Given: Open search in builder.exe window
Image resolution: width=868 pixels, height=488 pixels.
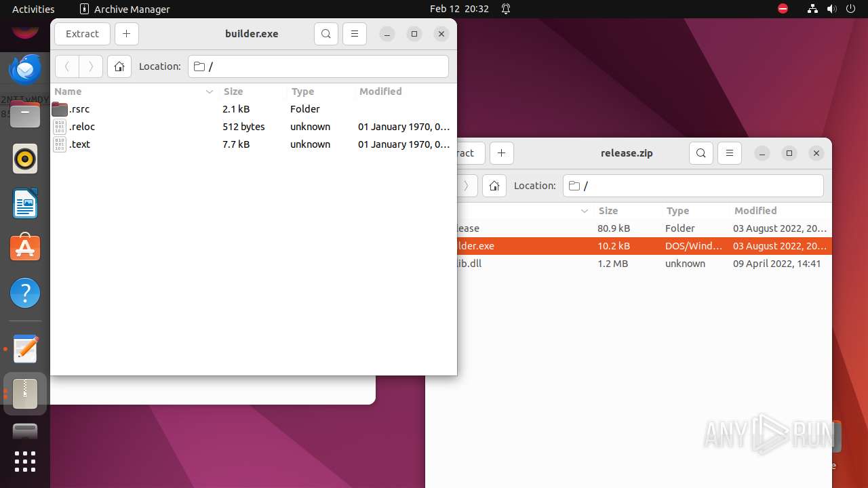Looking at the screenshot, I should tap(326, 34).
